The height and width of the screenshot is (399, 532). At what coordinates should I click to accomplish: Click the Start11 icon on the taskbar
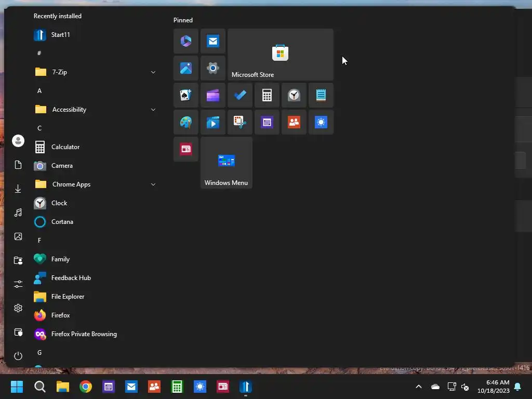[246, 387]
